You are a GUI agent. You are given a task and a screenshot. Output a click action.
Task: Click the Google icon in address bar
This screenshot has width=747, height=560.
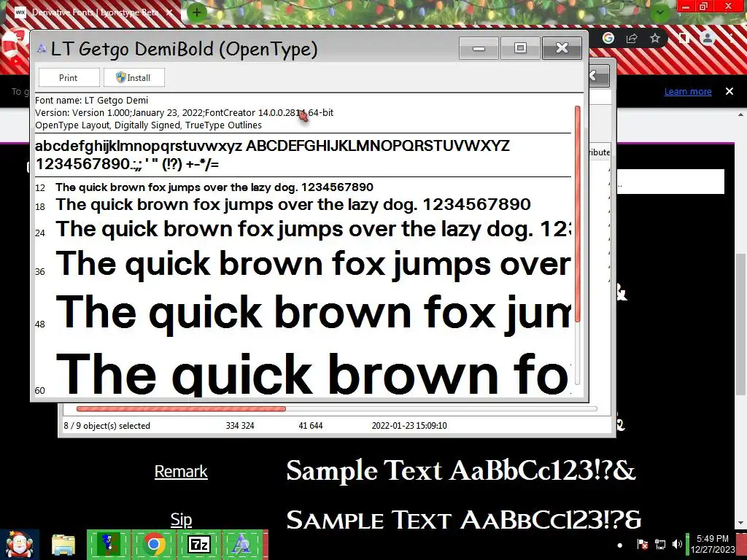coord(608,38)
